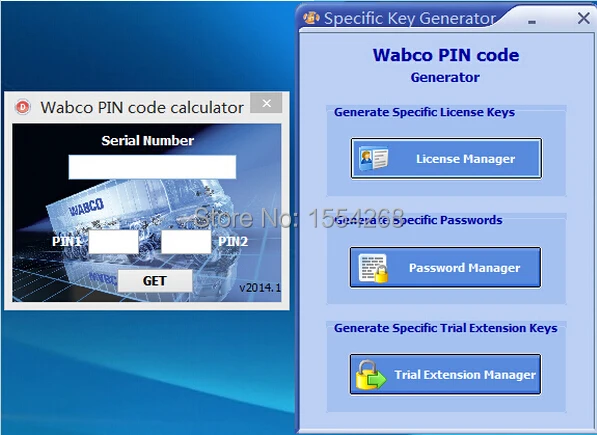Click the 'Generator' subtitle text
Viewport: 597px width, 435px height.
point(445,77)
